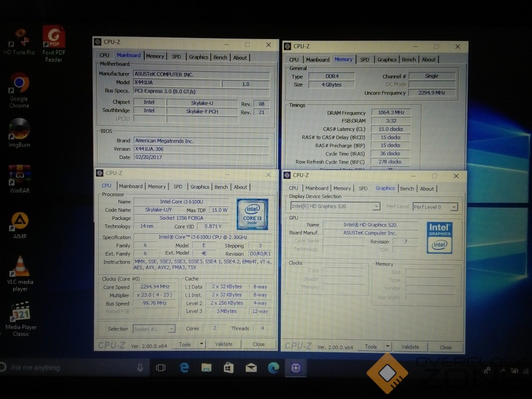This screenshot has width=532, height=399.
Task: Click CPU-Z title icon of Memory window
Action: click(x=287, y=46)
